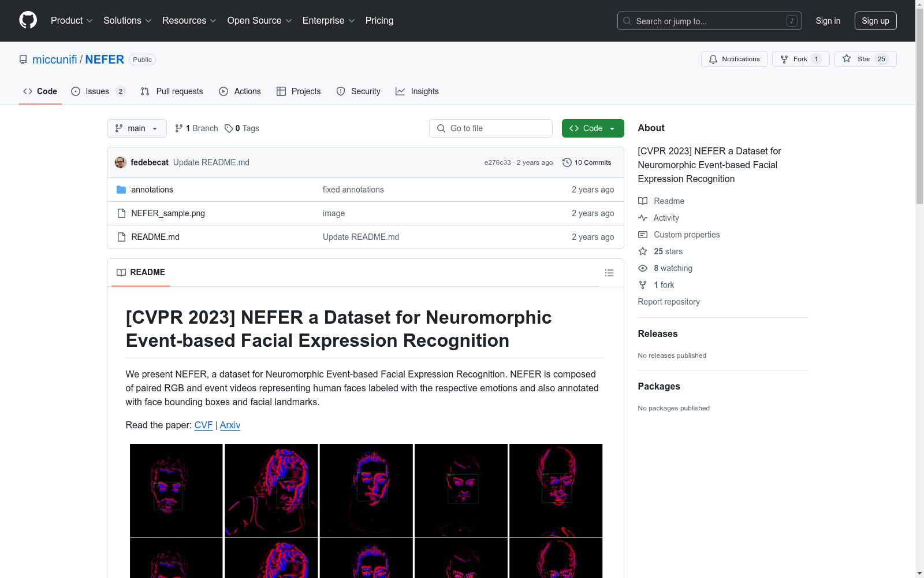The image size is (924, 578).
Task: Open the Pricing page
Action: click(x=379, y=20)
